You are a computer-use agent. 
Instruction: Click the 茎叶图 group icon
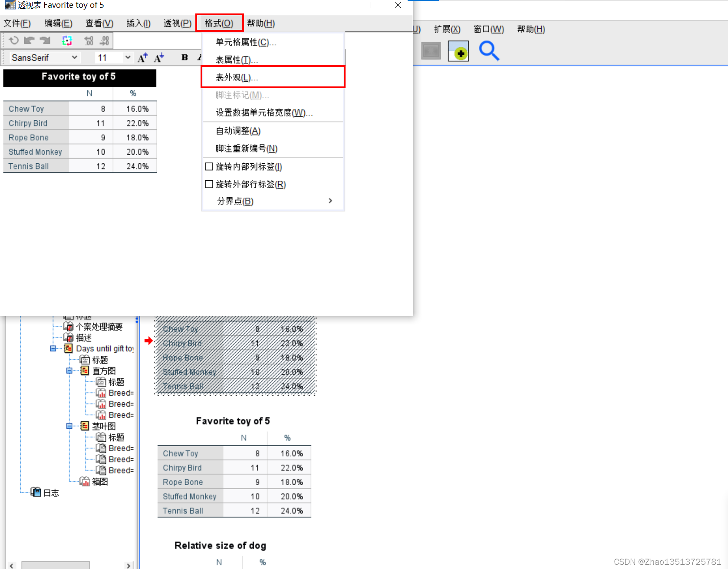coord(85,426)
